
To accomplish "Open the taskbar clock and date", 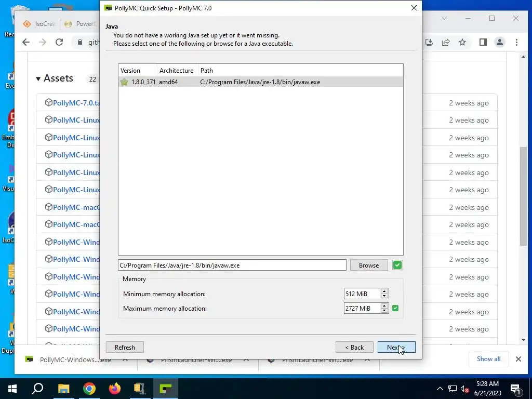I will pos(487,389).
